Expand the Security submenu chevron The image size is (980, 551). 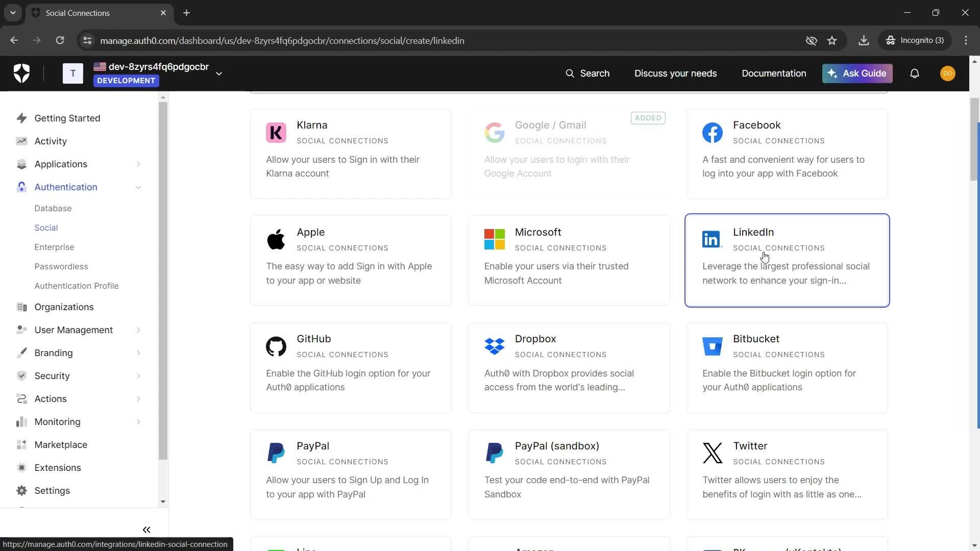click(x=138, y=376)
